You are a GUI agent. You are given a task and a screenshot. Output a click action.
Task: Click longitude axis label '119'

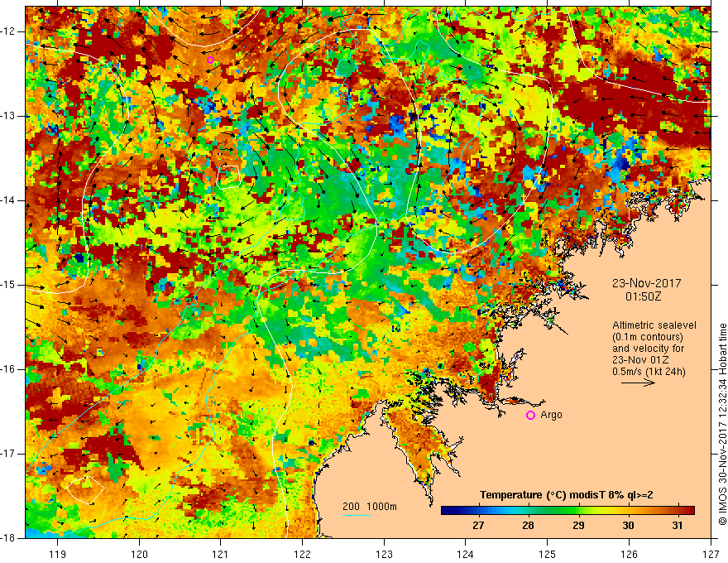click(x=58, y=554)
